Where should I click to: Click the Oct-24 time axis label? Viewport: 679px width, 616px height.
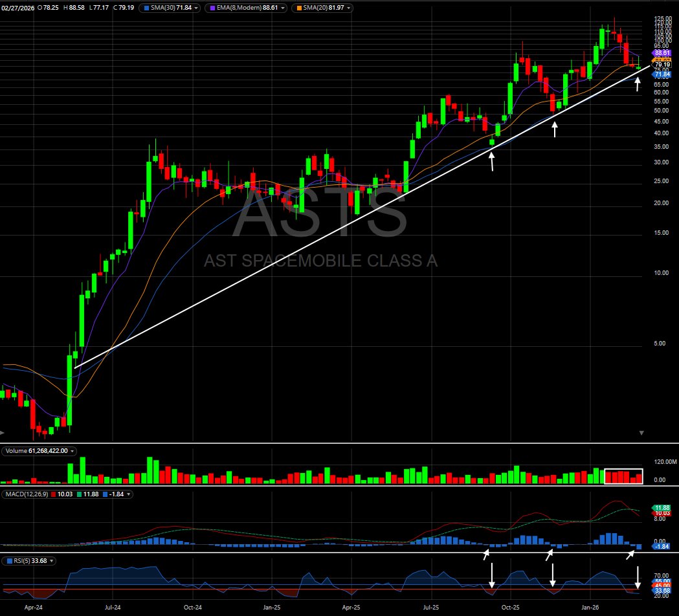coord(193,608)
